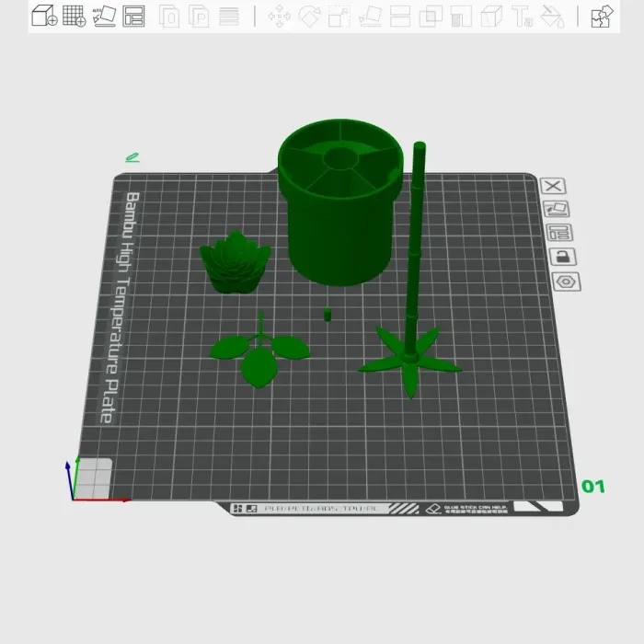Remove all objects with plate X button
Screen dimensions: 644x644
click(x=553, y=186)
